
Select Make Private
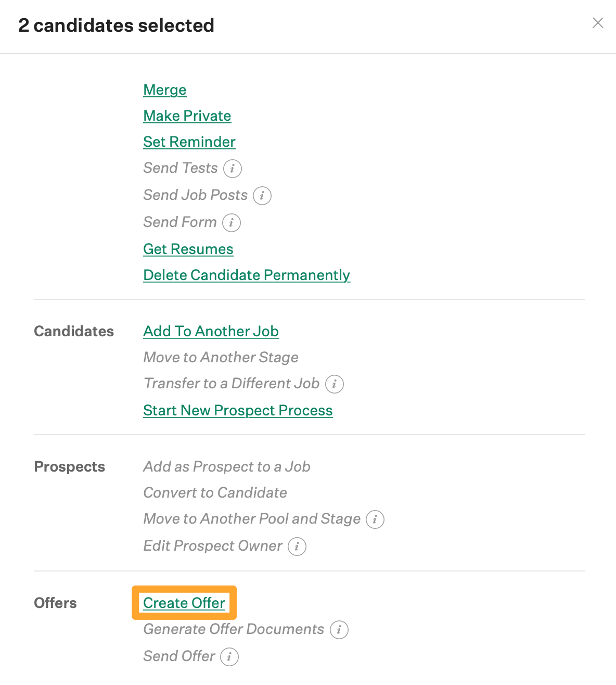click(187, 116)
